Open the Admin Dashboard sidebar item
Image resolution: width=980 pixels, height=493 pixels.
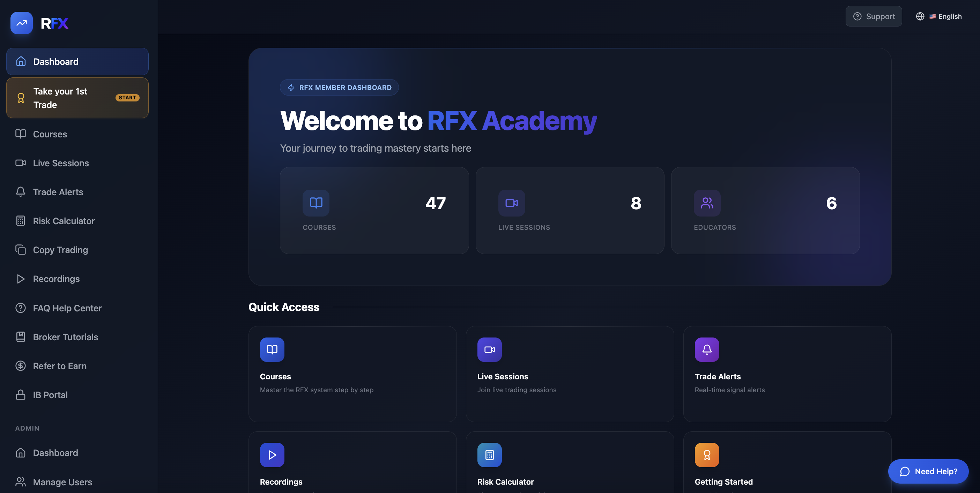coord(77,453)
